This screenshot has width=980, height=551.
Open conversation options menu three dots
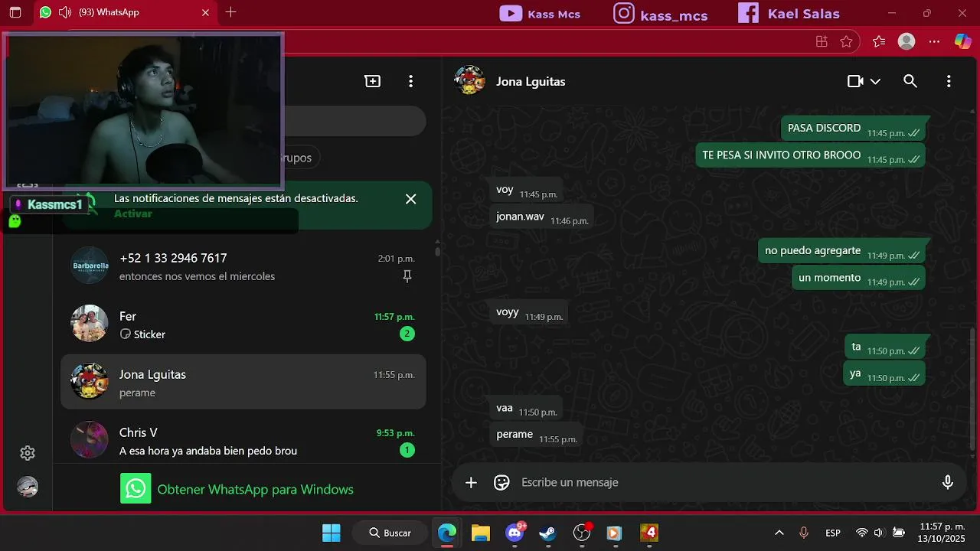pyautogui.click(x=949, y=81)
